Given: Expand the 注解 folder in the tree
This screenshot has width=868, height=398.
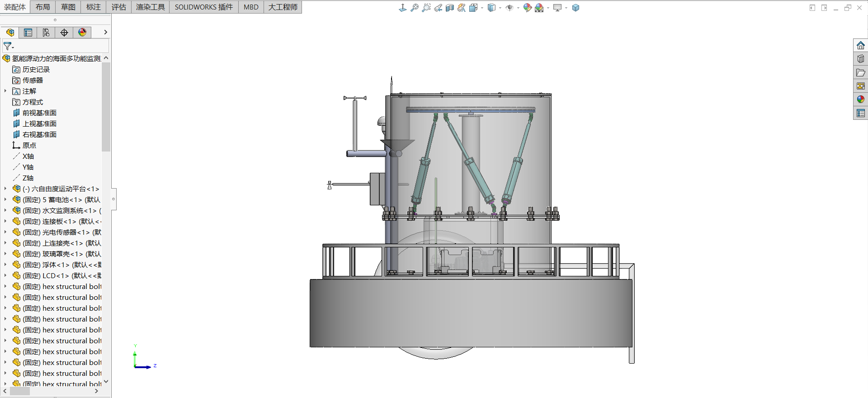Looking at the screenshot, I should tap(5, 91).
